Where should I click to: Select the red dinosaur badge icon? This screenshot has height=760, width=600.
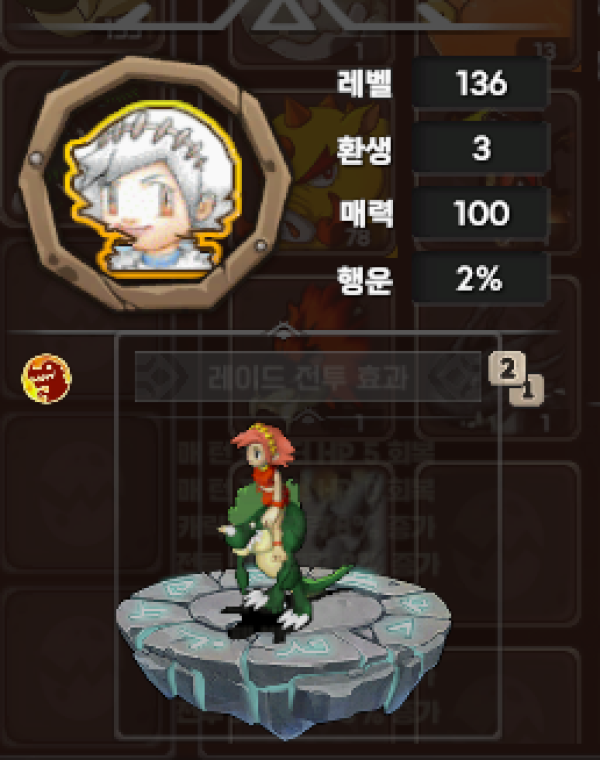[x=47, y=379]
